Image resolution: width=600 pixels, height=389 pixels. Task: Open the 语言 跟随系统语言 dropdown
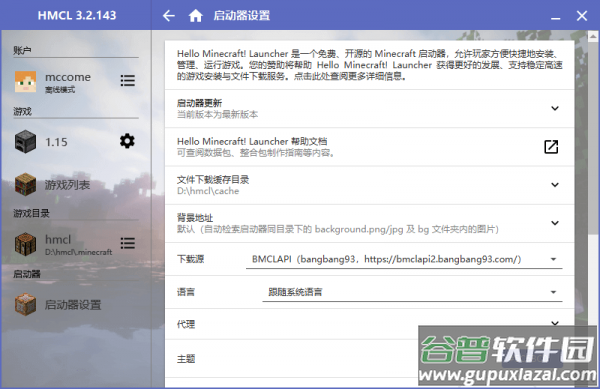412,292
